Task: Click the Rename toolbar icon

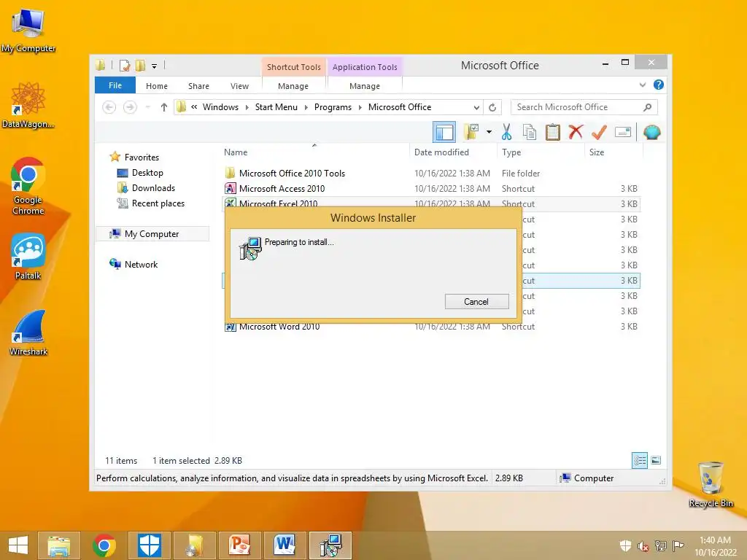Action: (x=623, y=132)
